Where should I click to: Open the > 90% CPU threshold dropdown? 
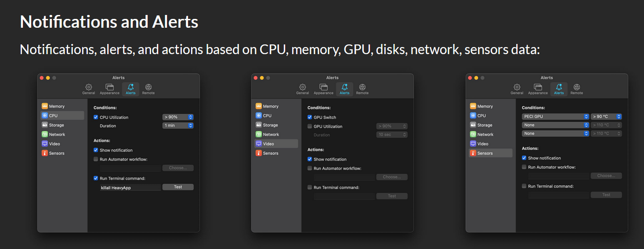coord(178,117)
